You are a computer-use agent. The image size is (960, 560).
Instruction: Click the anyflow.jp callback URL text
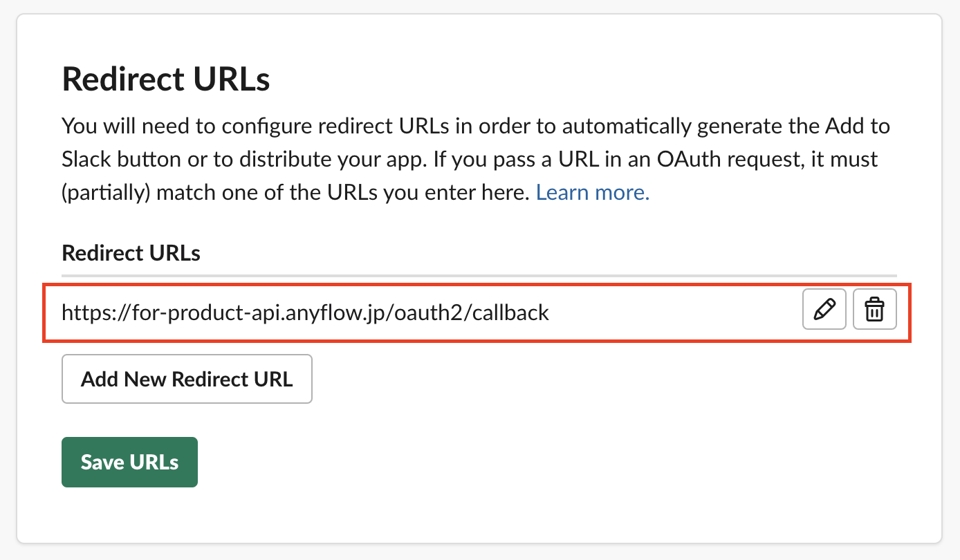(x=305, y=312)
